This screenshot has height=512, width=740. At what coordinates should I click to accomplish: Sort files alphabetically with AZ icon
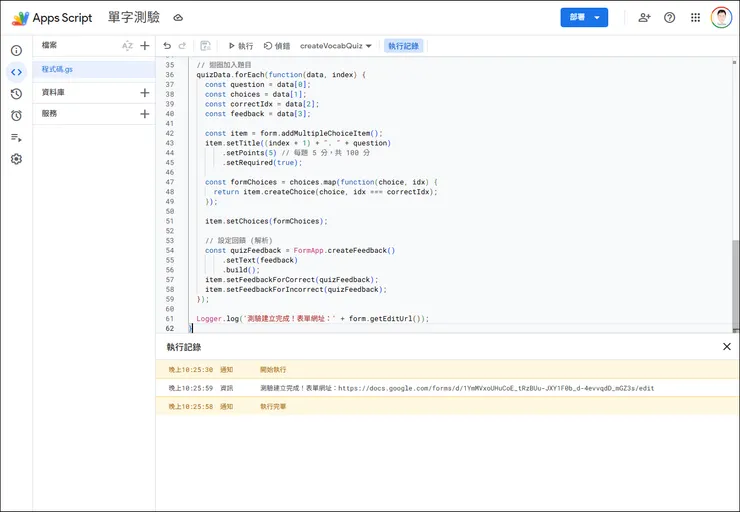[x=127, y=46]
